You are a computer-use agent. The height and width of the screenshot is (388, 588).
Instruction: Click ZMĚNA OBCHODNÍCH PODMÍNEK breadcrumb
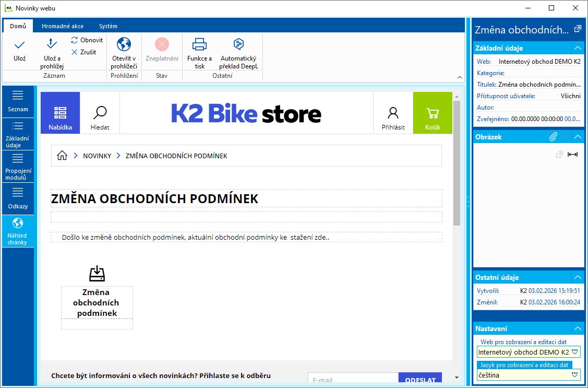click(176, 156)
